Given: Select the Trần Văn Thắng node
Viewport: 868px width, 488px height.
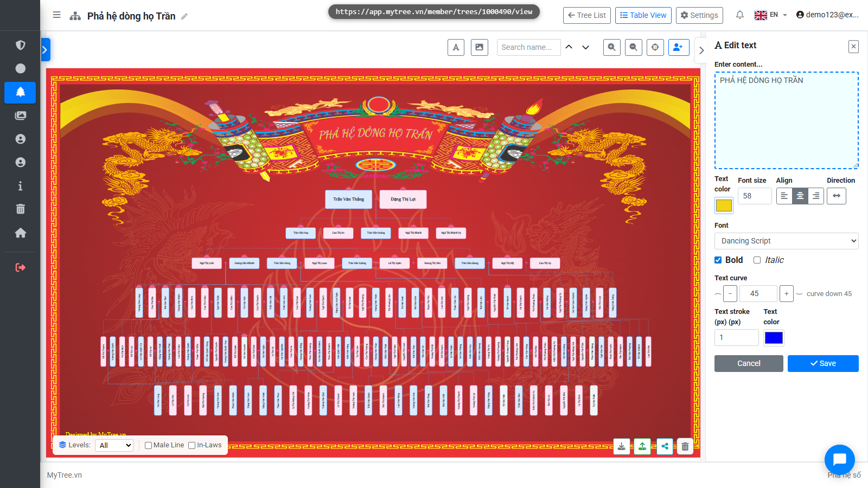Looking at the screenshot, I should (x=349, y=200).
